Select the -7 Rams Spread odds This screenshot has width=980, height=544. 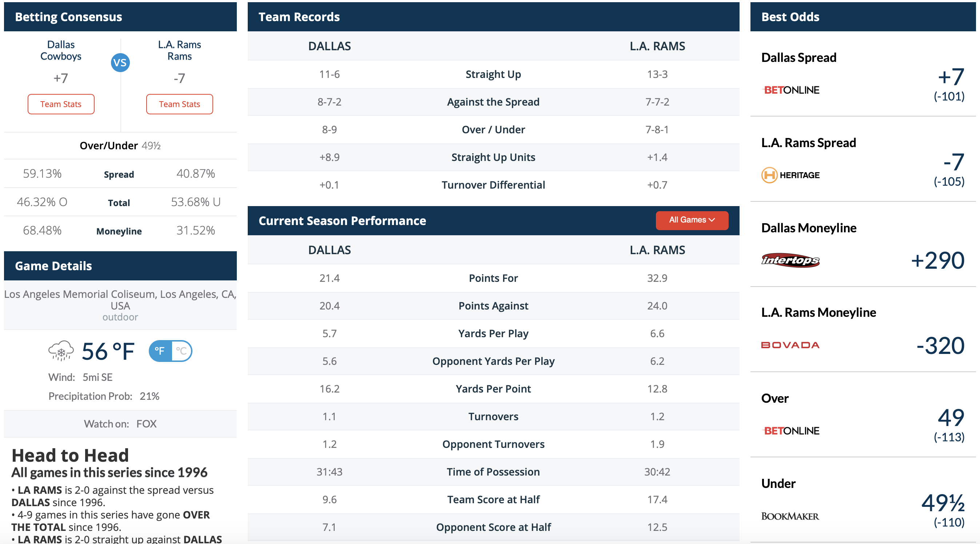point(950,169)
